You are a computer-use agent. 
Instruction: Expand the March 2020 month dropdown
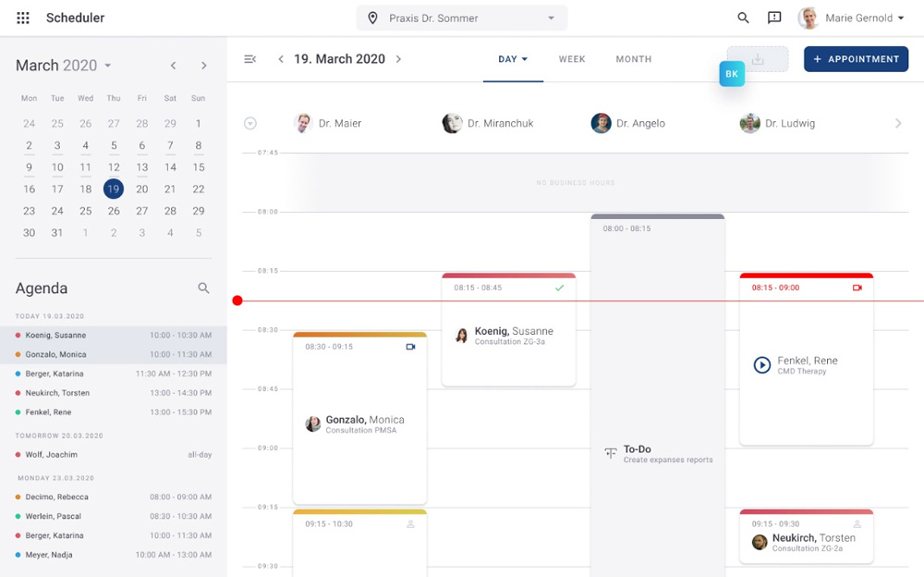108,66
